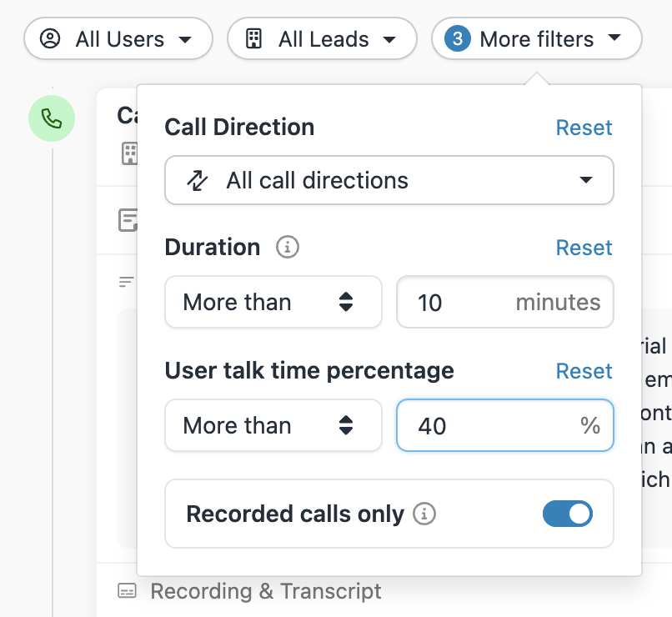Click the green phone call icon
672x617 pixels.
(52, 119)
